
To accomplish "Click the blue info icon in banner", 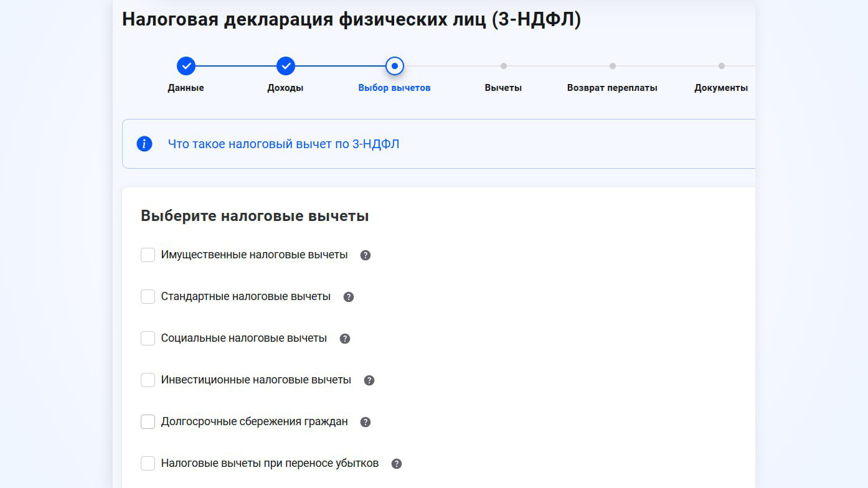I will 144,144.
